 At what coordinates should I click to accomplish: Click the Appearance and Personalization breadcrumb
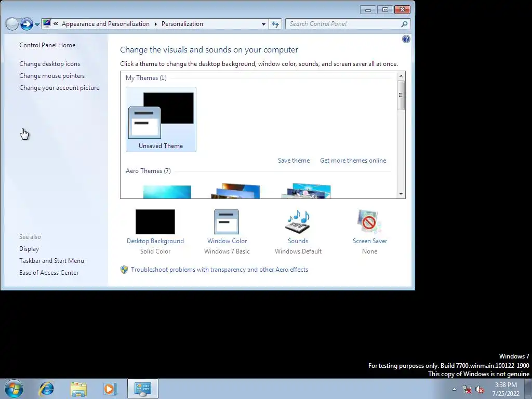point(105,24)
